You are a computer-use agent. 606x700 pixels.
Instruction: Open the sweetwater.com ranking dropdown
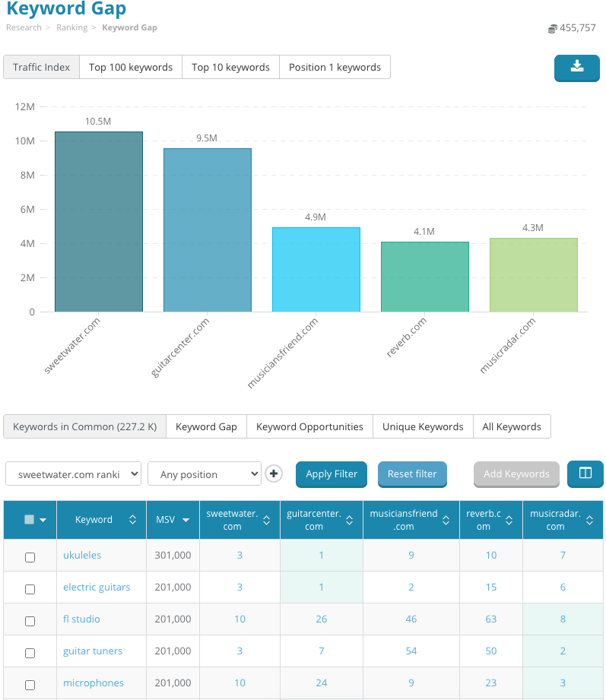73,474
